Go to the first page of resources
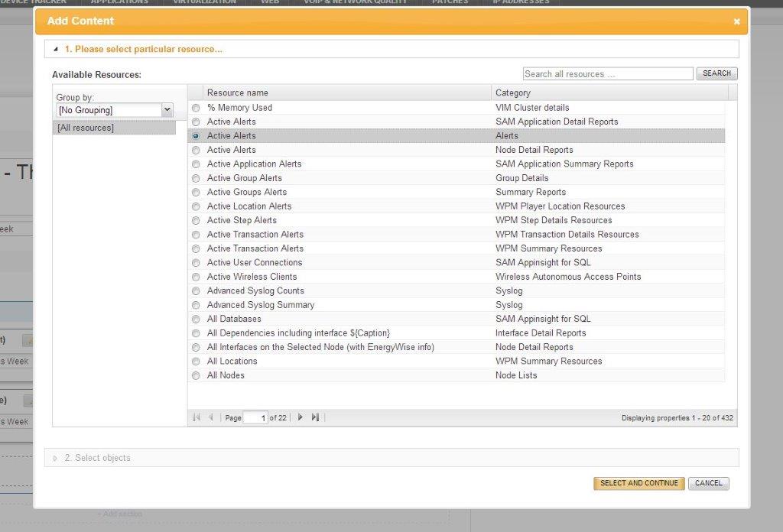Screen dimensions: 783x532 [197, 417]
